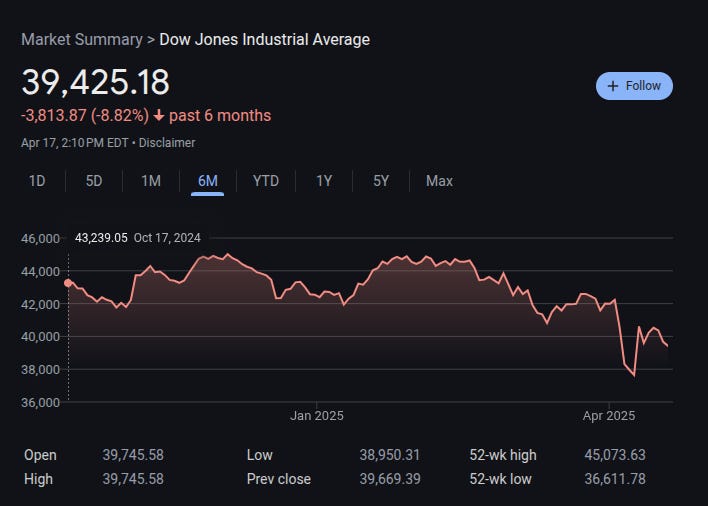Click the past 6 months text

point(220,116)
